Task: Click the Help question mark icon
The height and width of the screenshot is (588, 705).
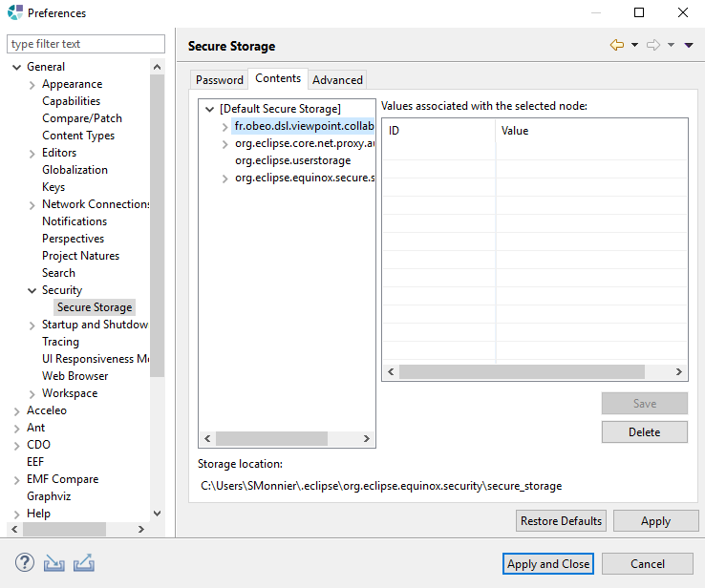Action: point(25,563)
